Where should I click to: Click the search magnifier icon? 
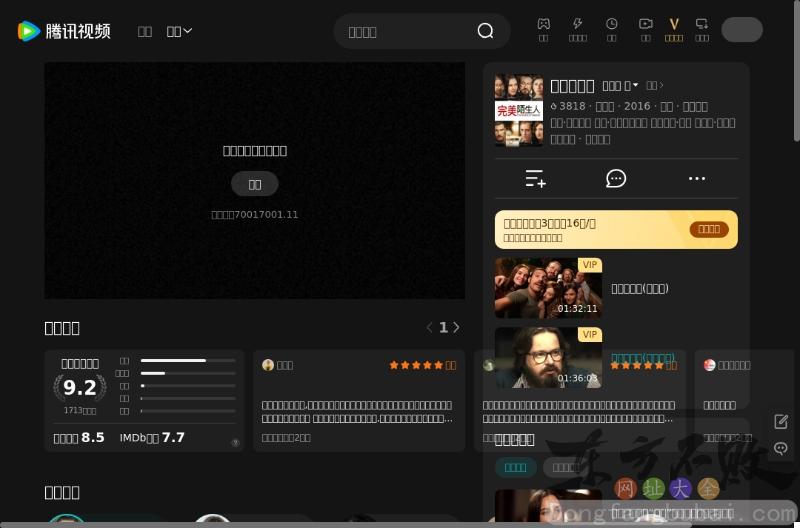click(485, 31)
